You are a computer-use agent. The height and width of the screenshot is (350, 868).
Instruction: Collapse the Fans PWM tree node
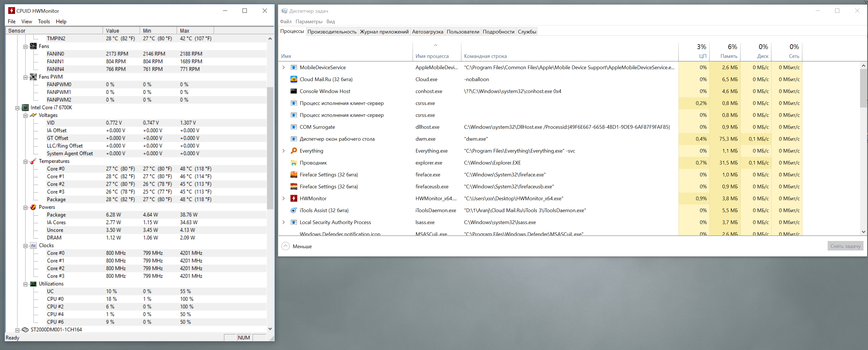(x=25, y=77)
